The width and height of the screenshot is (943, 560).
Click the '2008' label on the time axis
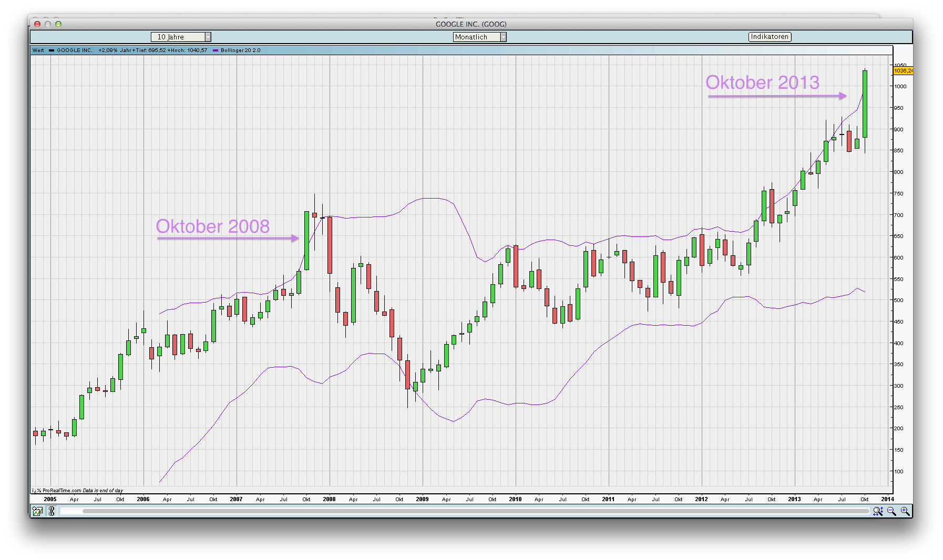330,500
